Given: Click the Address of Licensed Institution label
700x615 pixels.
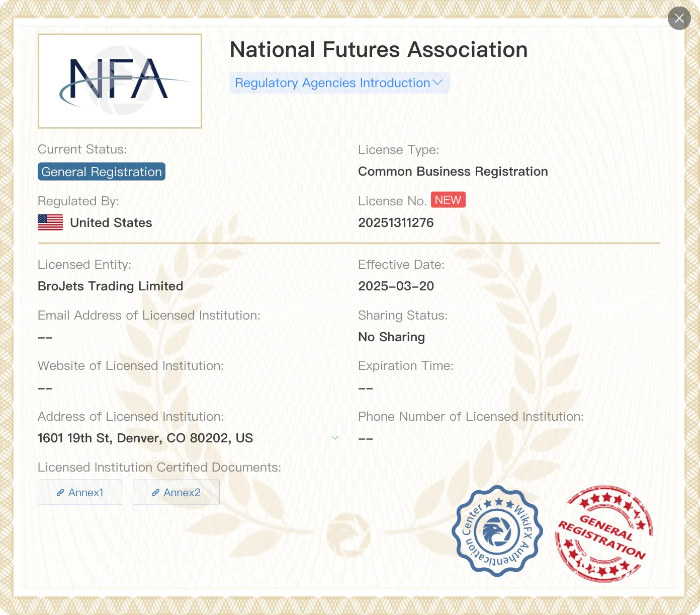Looking at the screenshot, I should (131, 416).
